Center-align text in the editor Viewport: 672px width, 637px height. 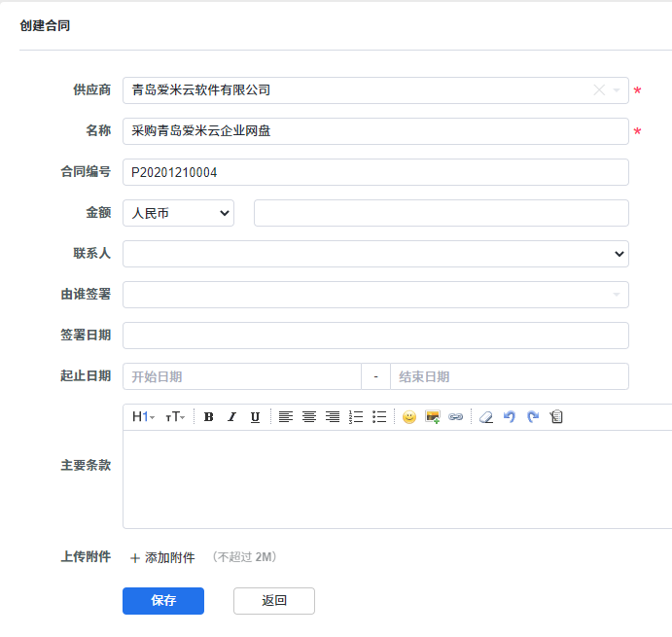click(x=309, y=416)
